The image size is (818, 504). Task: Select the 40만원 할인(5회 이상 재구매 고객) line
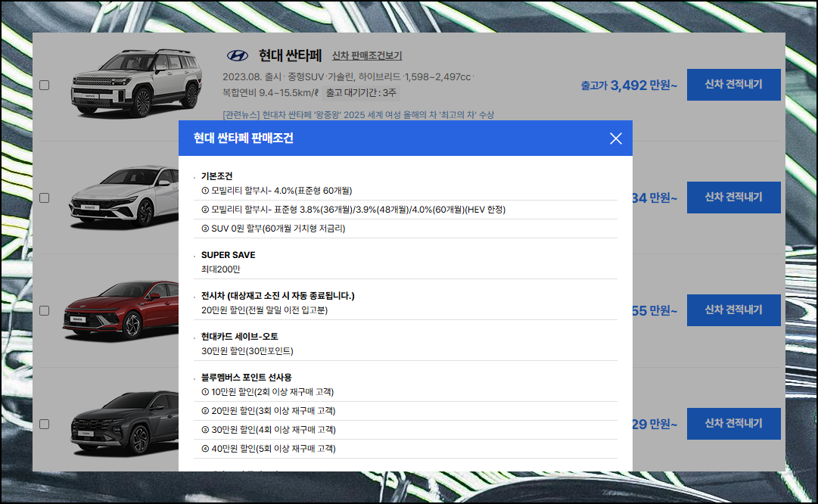point(269,448)
